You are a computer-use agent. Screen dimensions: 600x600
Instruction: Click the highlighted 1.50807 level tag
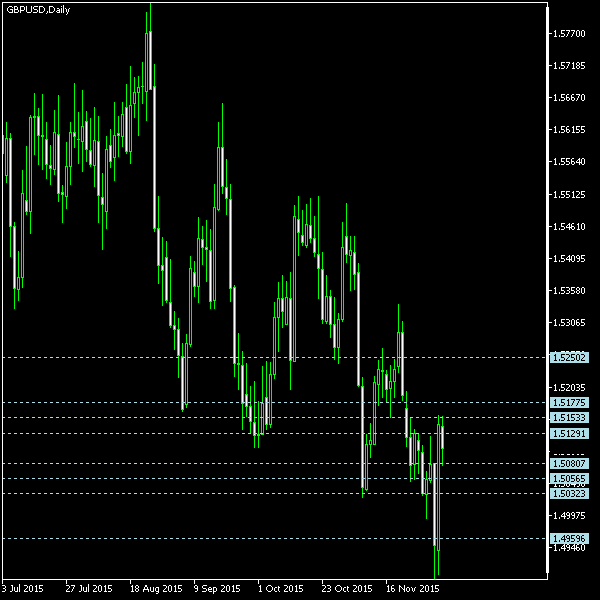(x=569, y=463)
